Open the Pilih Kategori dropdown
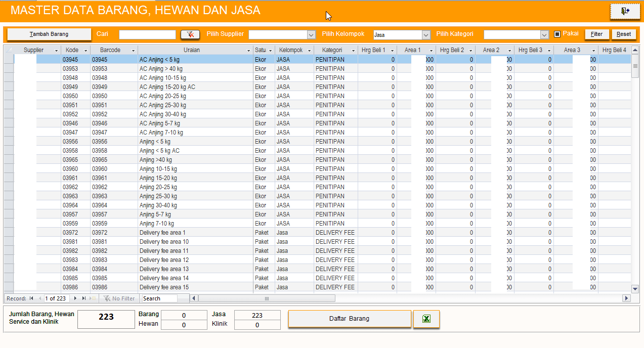This screenshot has height=348, width=644. coord(544,35)
